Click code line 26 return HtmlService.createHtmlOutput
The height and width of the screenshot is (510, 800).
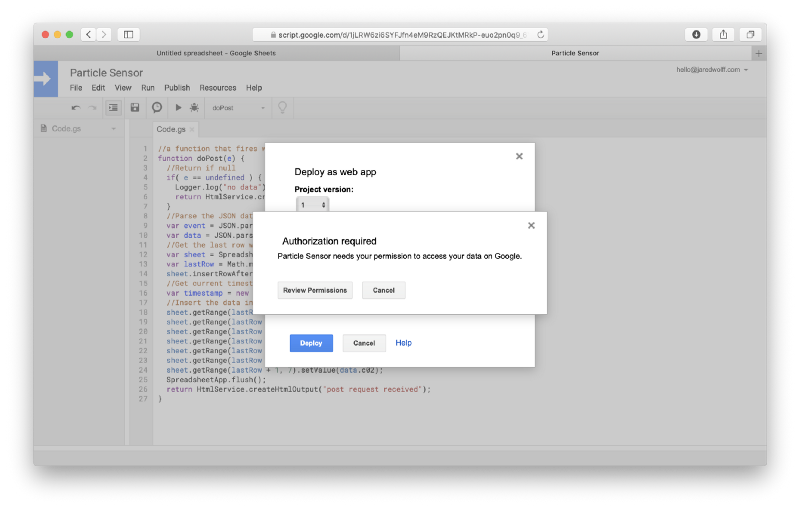[x=298, y=390]
